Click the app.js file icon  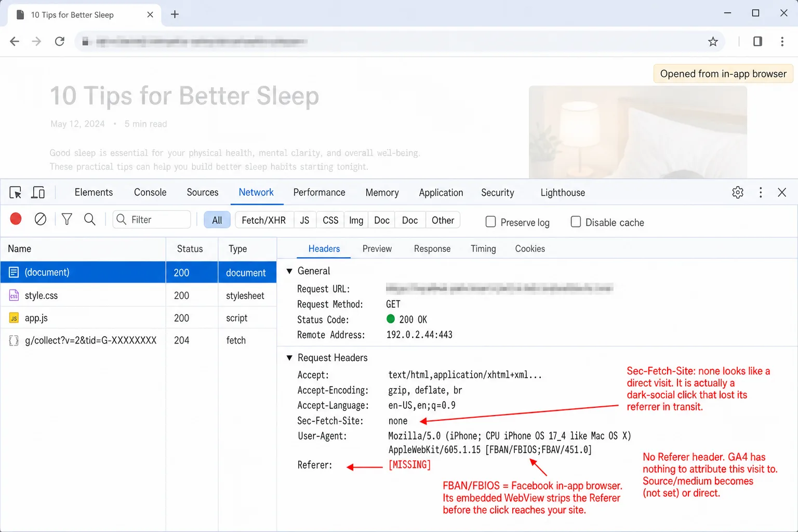pos(14,318)
